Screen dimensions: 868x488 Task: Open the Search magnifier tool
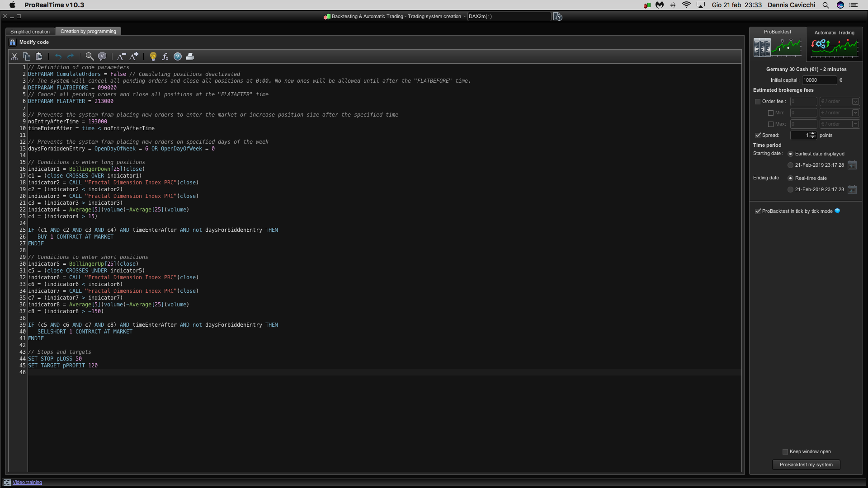click(x=90, y=56)
